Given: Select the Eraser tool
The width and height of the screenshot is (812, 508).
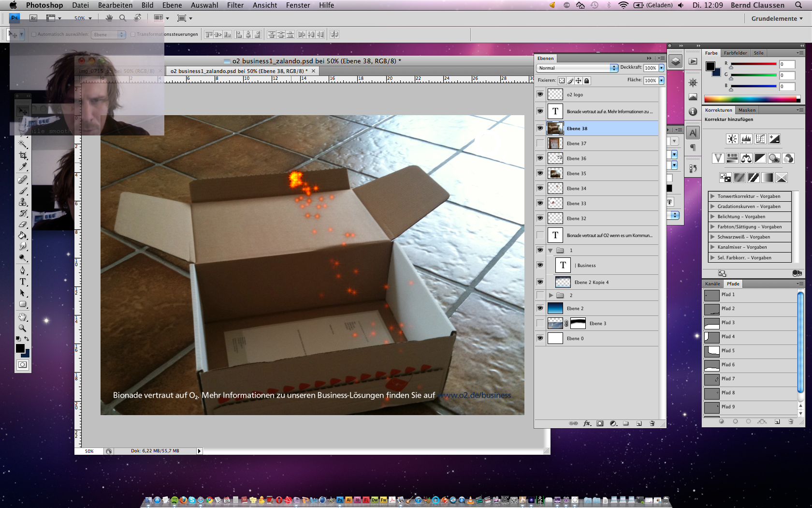Looking at the screenshot, I should point(23,224).
